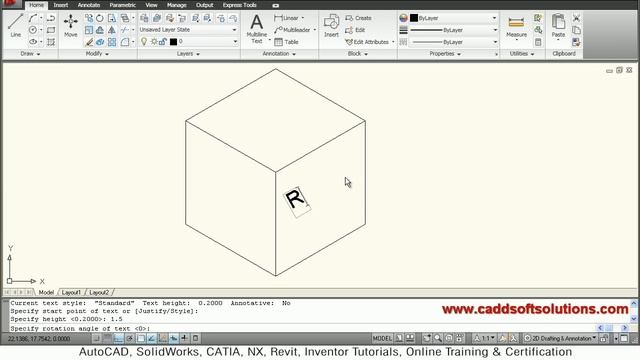This screenshot has width=640, height=360.
Task: Toggle Polar Tracking in status bar
Action: (x=129, y=338)
